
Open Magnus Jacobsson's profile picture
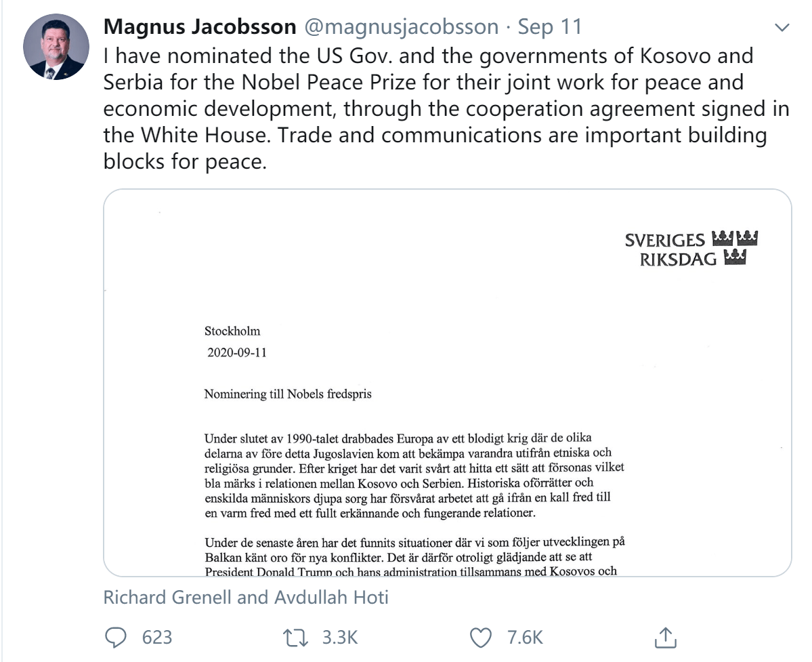pyautogui.click(x=56, y=47)
